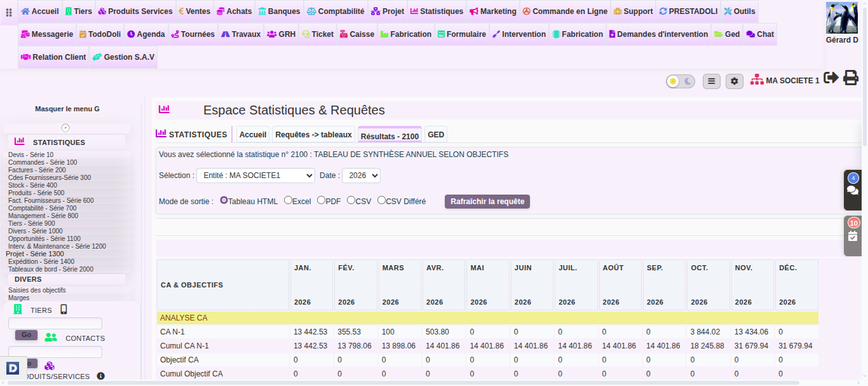The image size is (868, 386).
Task: Open the Marketing menu
Action: click(x=493, y=11)
